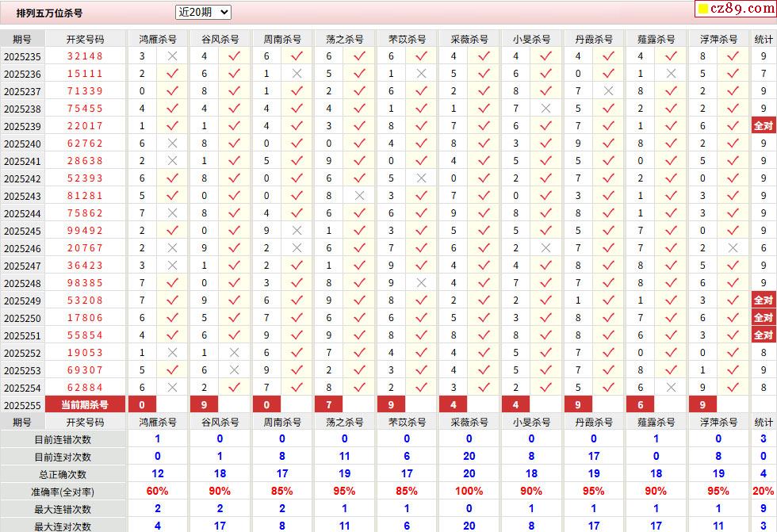Click the check mark for 鸿雁杀号 in row 2025251
This screenshot has height=532, width=777.
[x=172, y=335]
